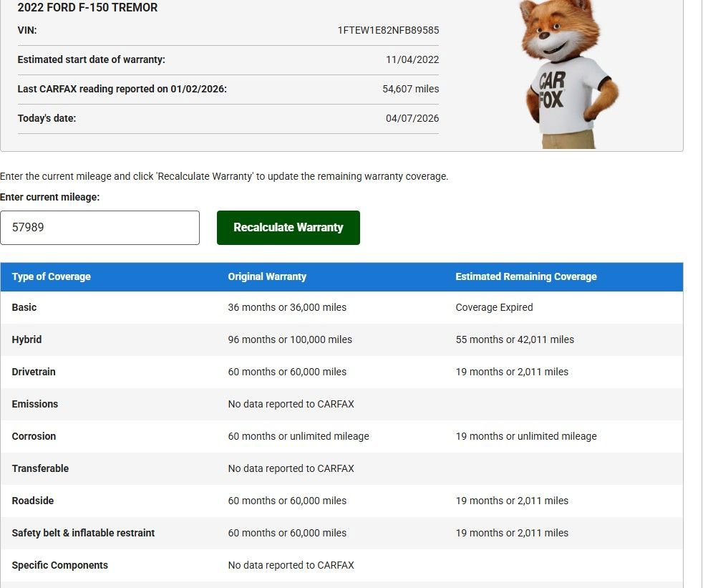Click the Specific Components row label

60,565
